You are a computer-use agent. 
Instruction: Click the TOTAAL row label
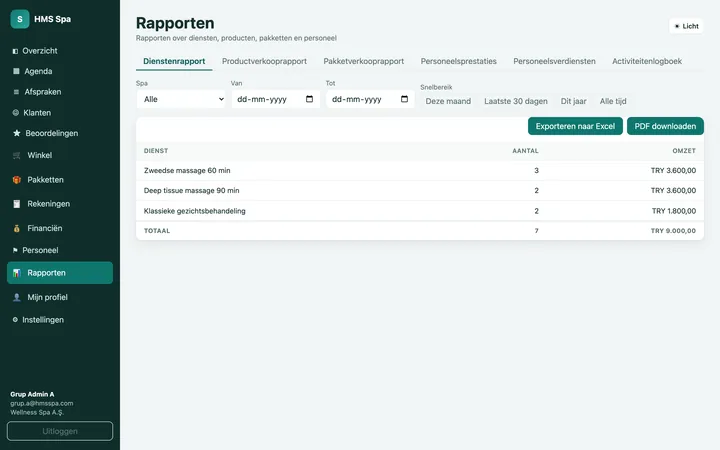tap(157, 231)
